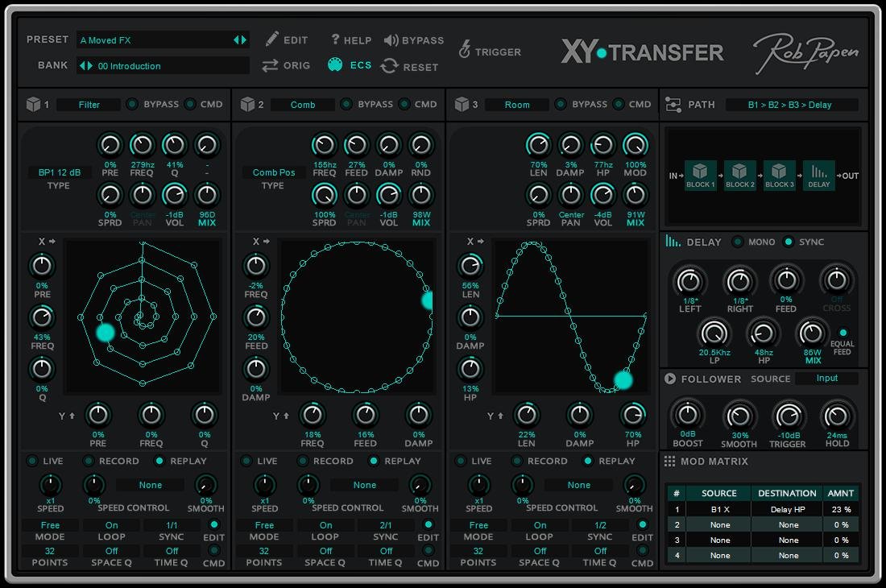Click the FOLLOWER play icon
This screenshot has width=886, height=588.
tap(670, 379)
